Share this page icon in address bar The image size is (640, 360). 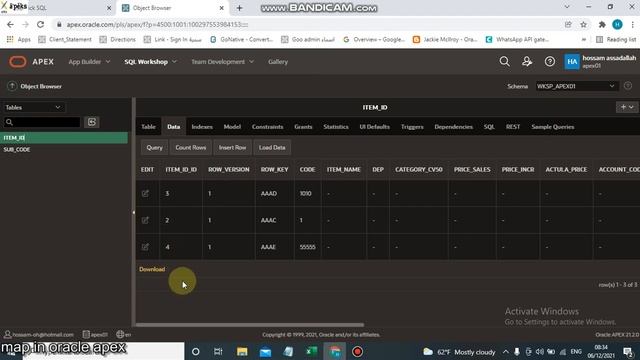coord(568,24)
